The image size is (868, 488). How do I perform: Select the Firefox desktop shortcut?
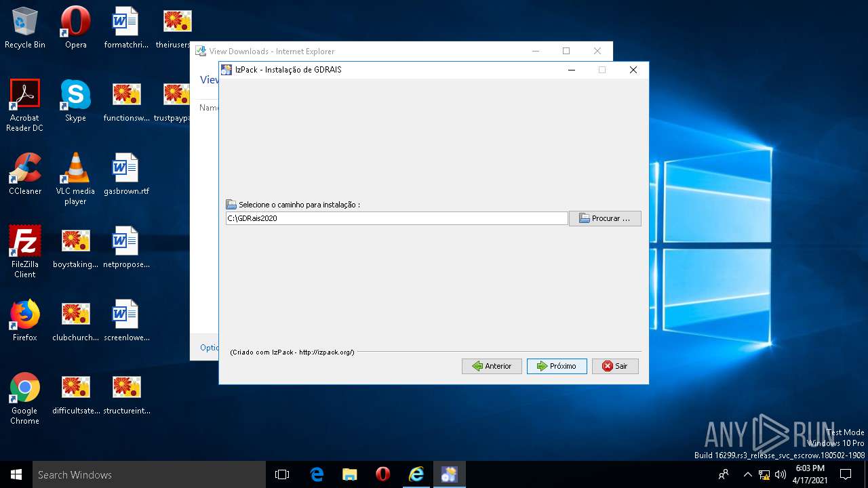point(25,321)
